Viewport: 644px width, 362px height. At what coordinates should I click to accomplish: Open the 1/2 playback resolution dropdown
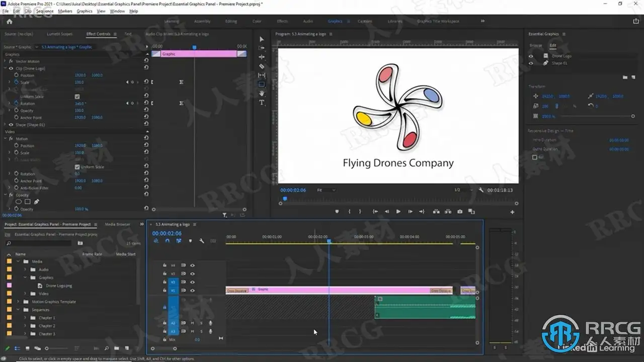coord(464,190)
